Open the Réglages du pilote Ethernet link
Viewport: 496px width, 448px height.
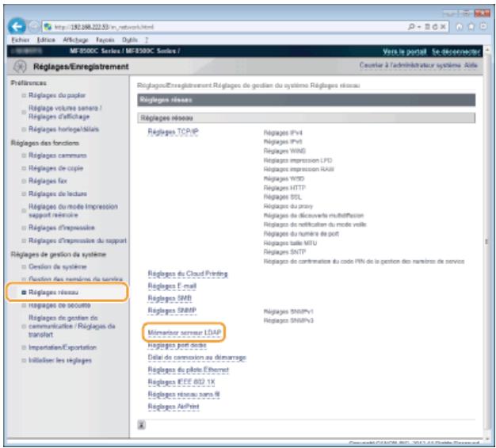coord(189,370)
